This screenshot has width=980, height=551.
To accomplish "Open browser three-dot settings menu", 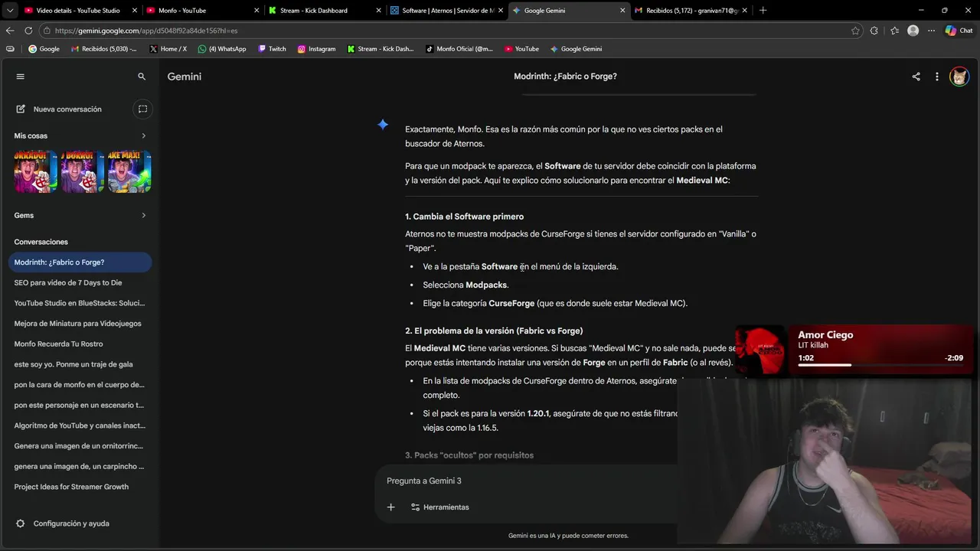I will (x=931, y=31).
